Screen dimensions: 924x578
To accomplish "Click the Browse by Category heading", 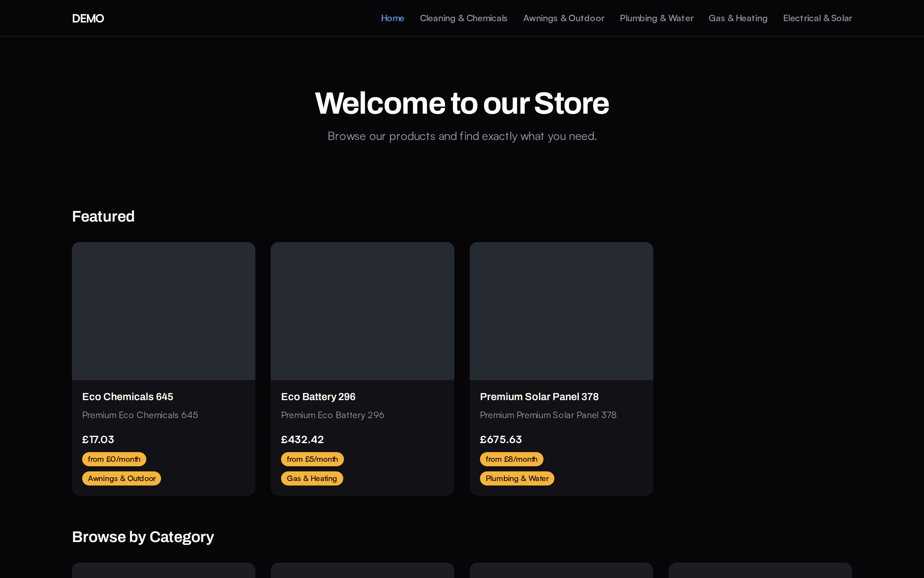I will coord(143,537).
